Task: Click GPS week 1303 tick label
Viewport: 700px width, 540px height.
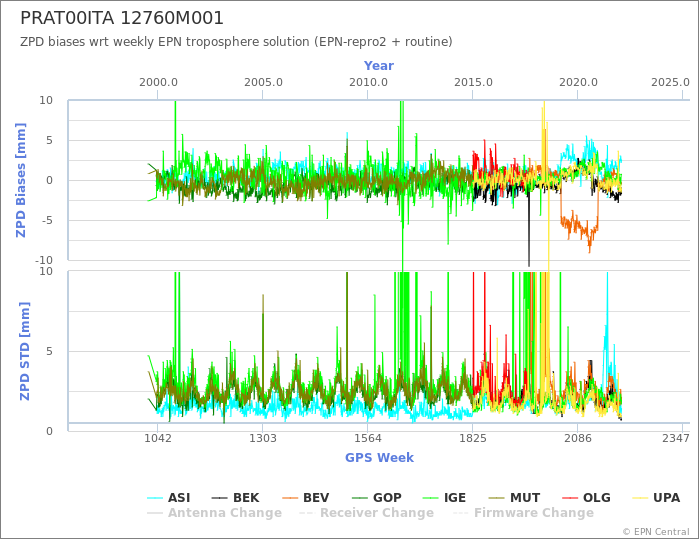Action: point(262,438)
